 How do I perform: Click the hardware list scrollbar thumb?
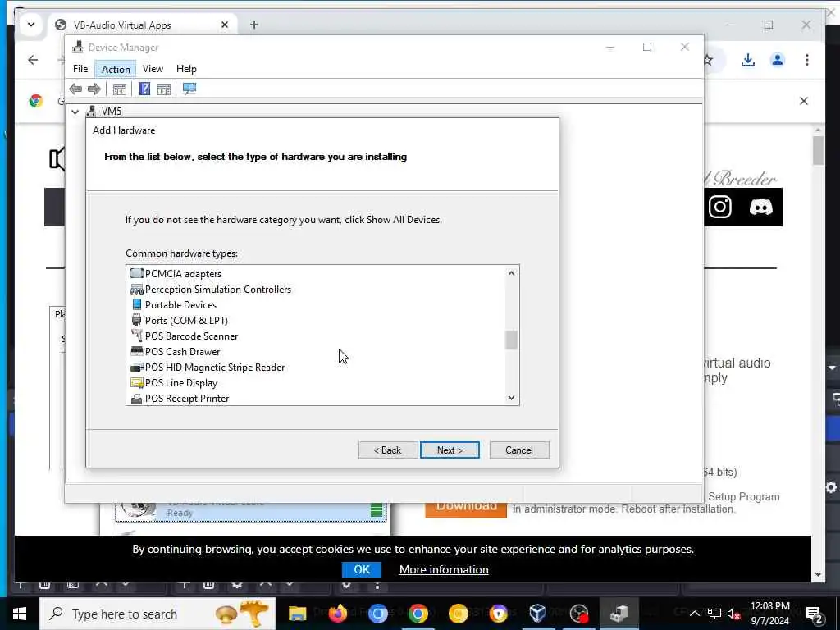pos(511,340)
